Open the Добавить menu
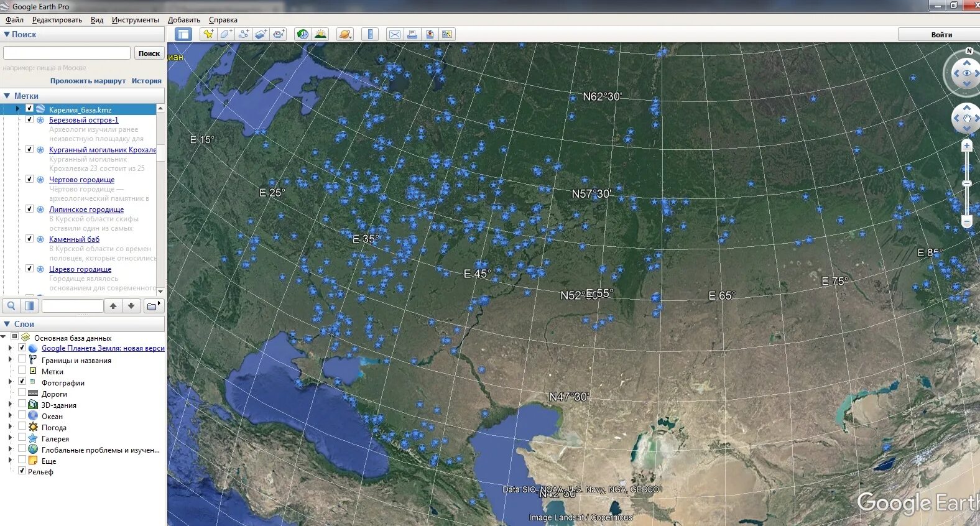This screenshot has height=526, width=980. pyautogui.click(x=184, y=20)
